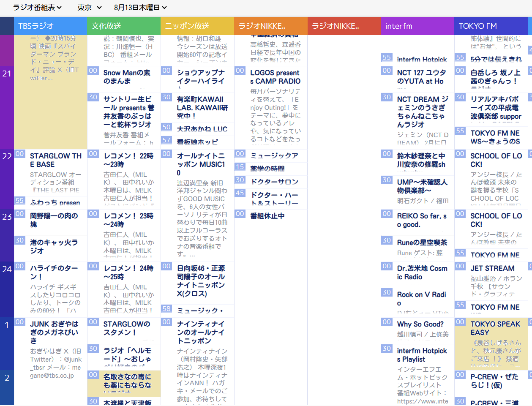532x406 pixels.
Task: Open 有楽町KAWAII LAB. program entry
Action: 202,107
